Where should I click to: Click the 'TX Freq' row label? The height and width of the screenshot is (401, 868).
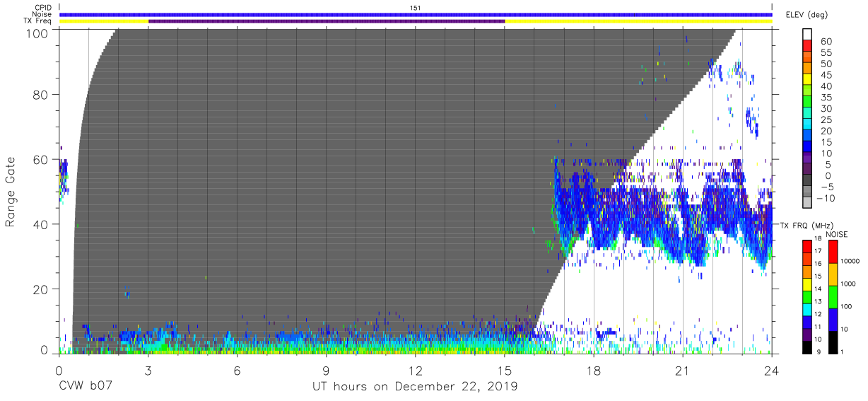[x=38, y=21]
